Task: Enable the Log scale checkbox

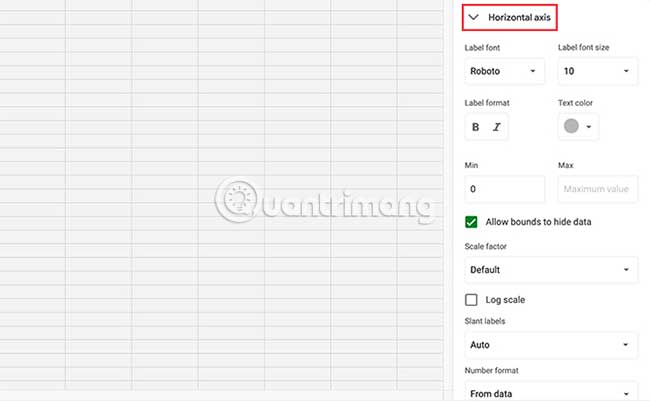Action: point(471,300)
